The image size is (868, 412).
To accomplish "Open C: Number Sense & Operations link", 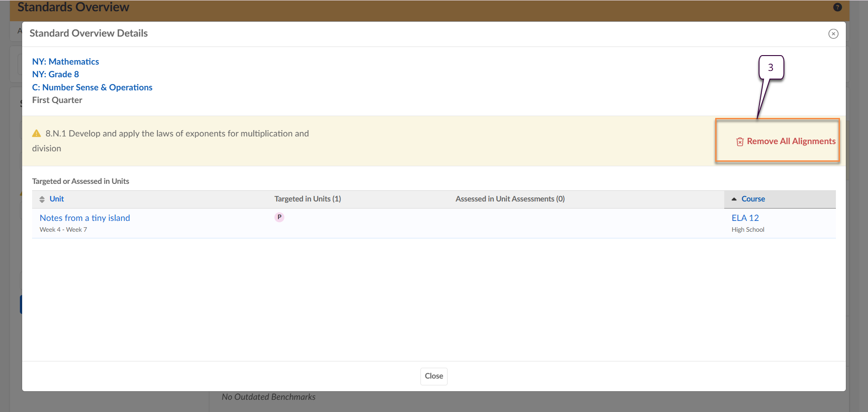I will tap(92, 88).
